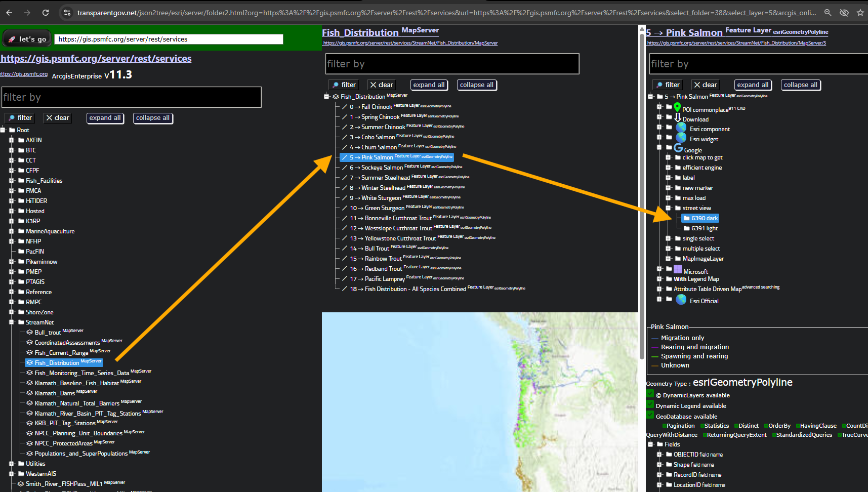Click collapse all in left panel
The image size is (868, 492).
[x=153, y=118]
